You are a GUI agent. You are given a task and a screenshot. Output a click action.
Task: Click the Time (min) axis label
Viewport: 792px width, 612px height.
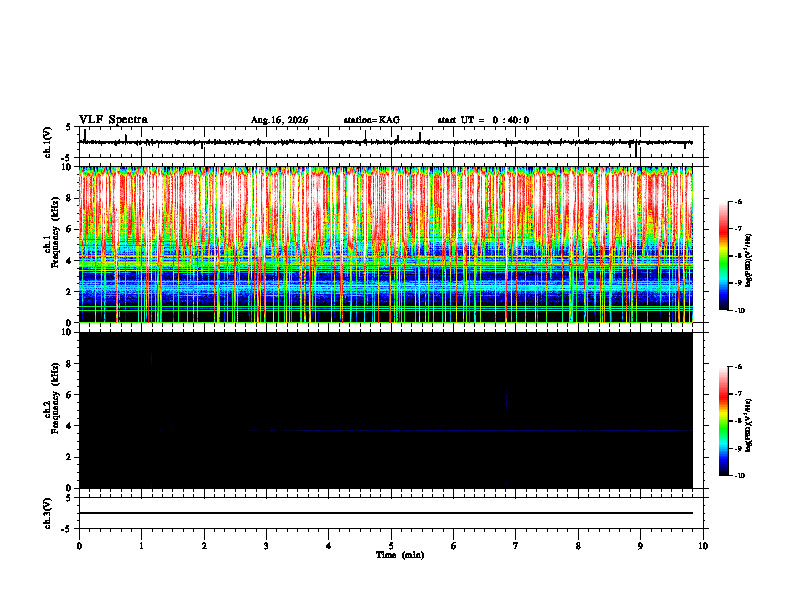(x=400, y=555)
